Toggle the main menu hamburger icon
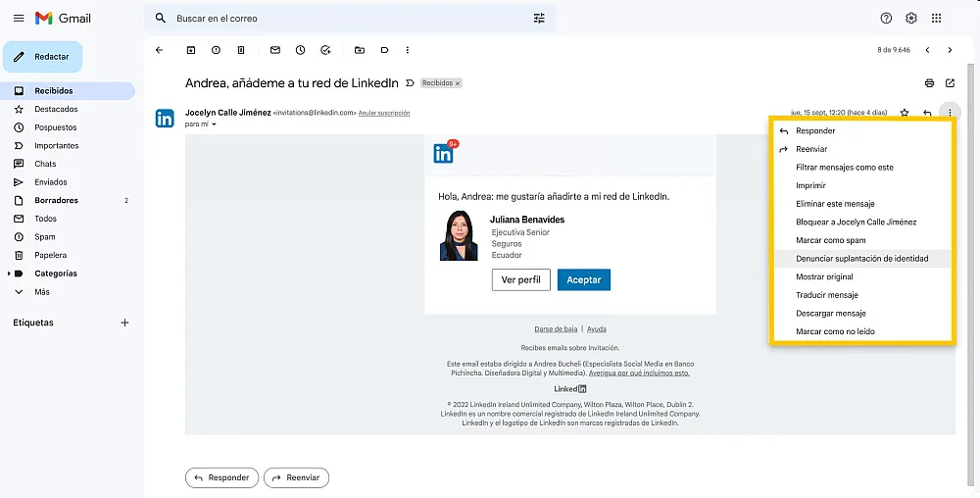980x498 pixels. point(19,19)
